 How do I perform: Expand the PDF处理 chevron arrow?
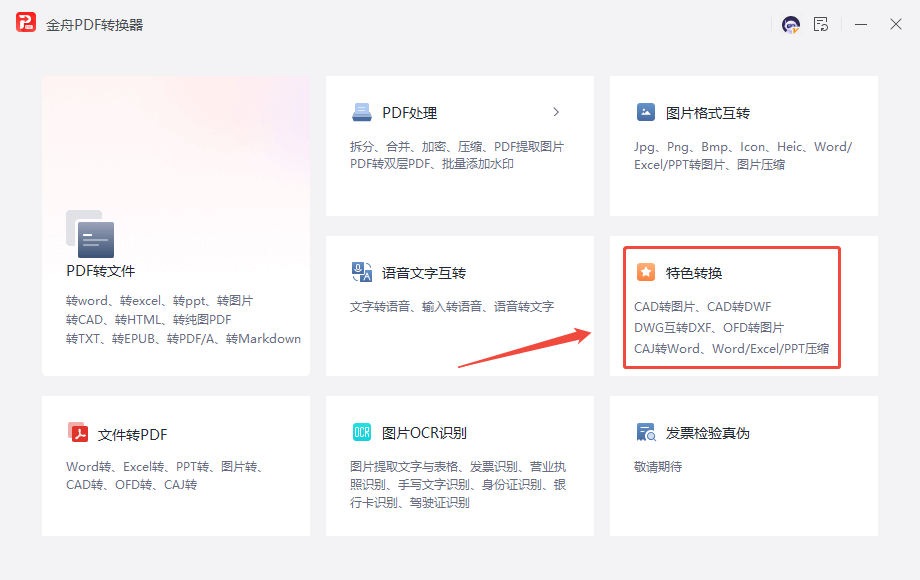556,112
